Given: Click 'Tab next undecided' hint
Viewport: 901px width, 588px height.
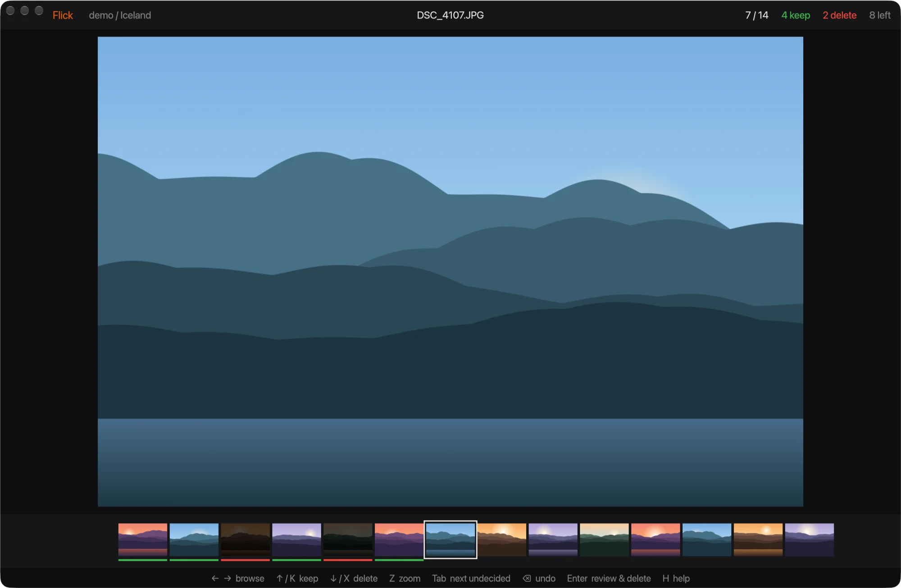Looking at the screenshot, I should point(471,579).
